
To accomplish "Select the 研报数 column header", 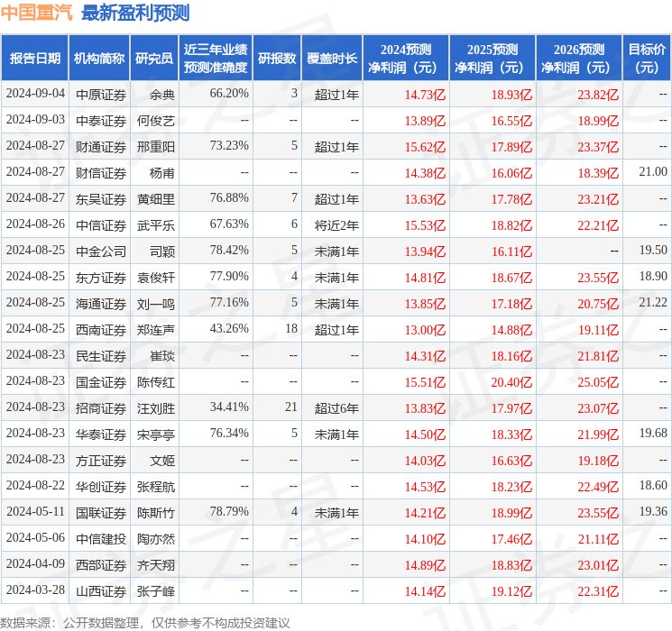I will click(277, 59).
